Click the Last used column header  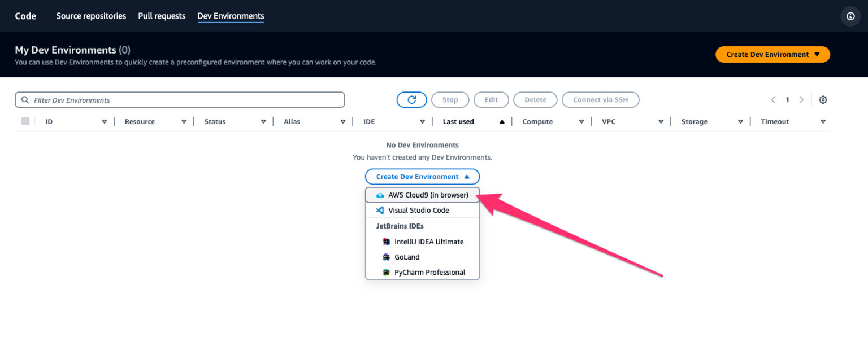(458, 122)
